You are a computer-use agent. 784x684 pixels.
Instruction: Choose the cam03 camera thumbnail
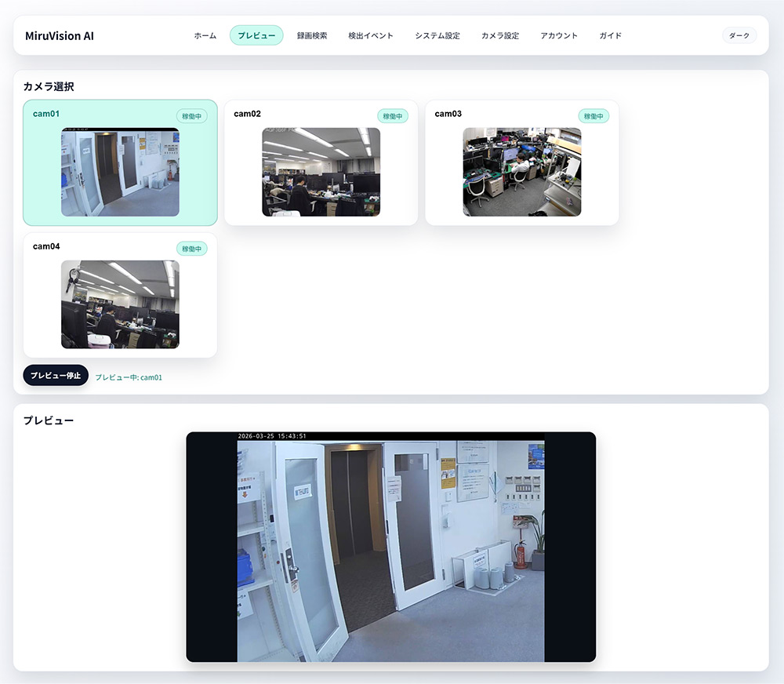click(x=522, y=173)
